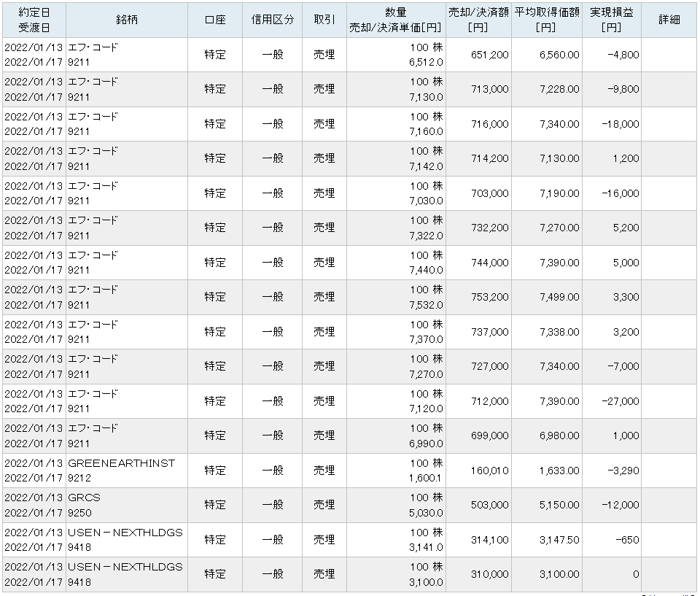
Task: Select realized loss -7,000
Action: point(623,366)
